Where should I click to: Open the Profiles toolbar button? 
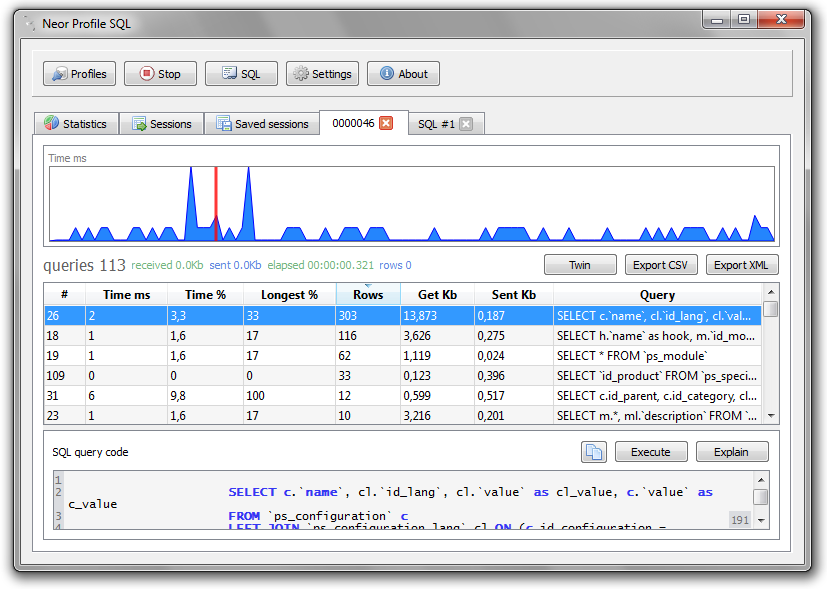tap(79, 74)
